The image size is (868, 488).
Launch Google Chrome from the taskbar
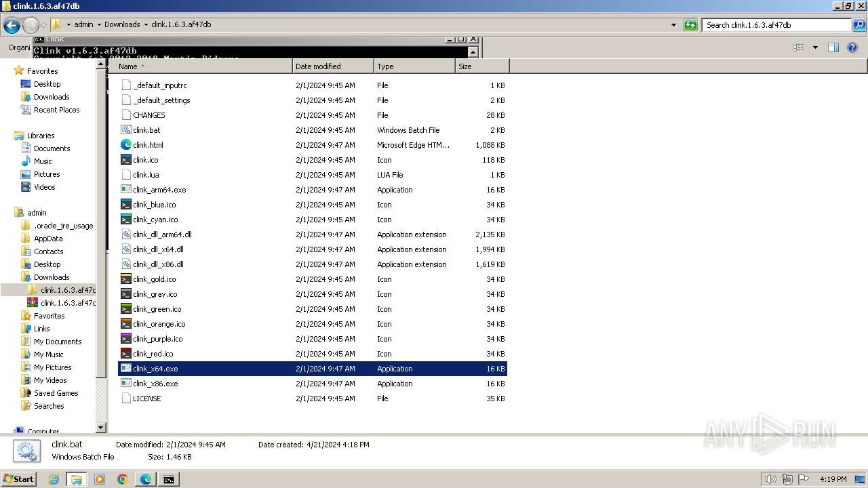point(123,479)
